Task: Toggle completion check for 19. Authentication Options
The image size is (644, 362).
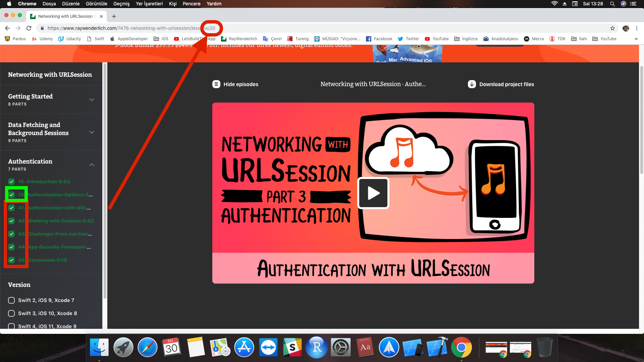Action: (x=11, y=195)
